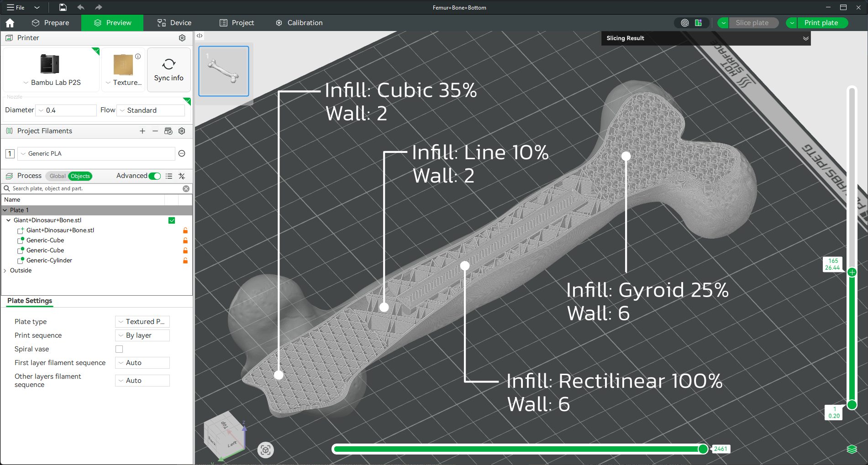Image resolution: width=868 pixels, height=465 pixels.
Task: Open the Print sequence dropdown
Action: [142, 335]
